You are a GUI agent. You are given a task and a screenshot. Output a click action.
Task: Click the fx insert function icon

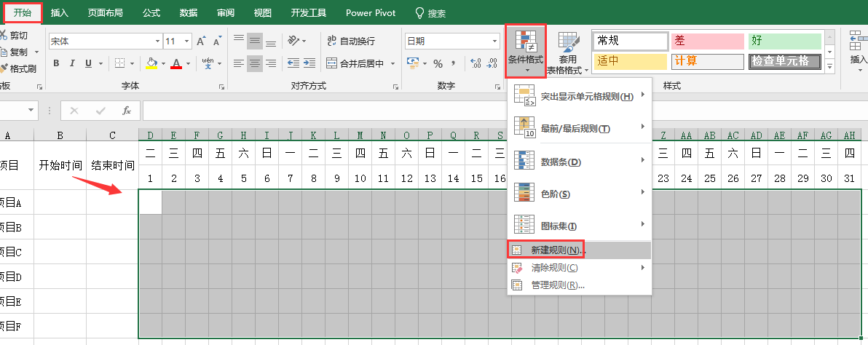(x=127, y=111)
